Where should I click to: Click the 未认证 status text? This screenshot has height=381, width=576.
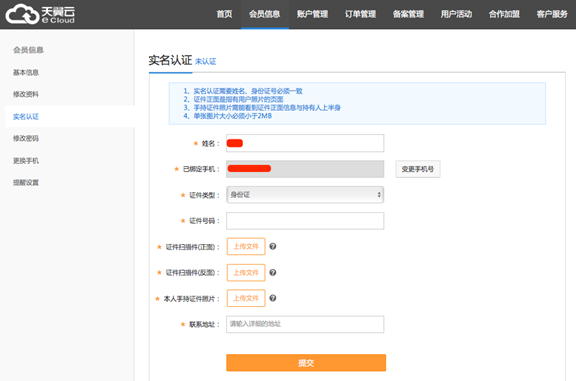pos(205,62)
